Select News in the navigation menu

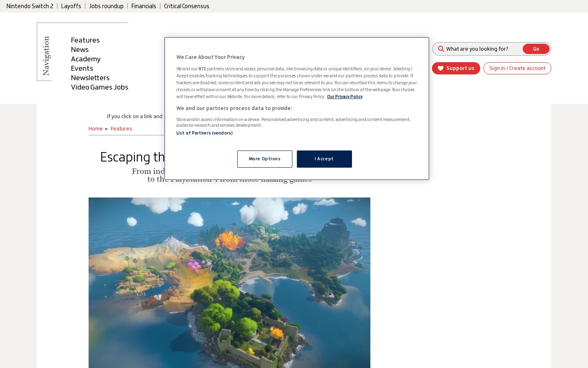pyautogui.click(x=80, y=49)
